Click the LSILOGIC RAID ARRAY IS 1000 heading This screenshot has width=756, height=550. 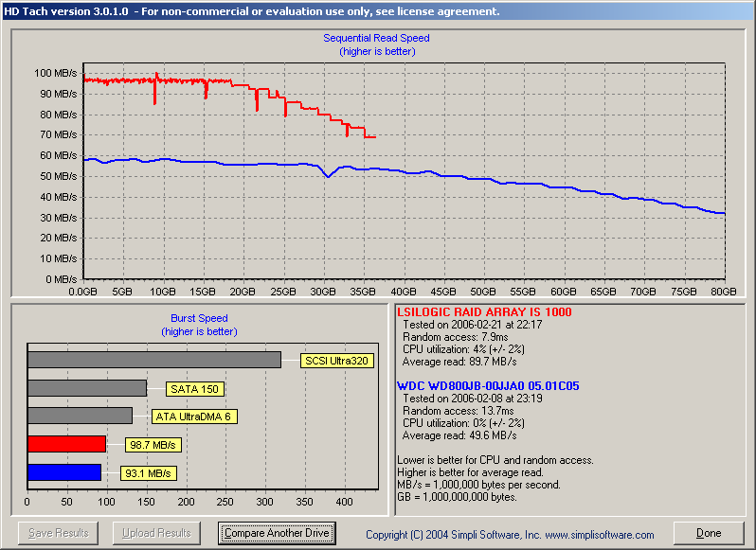[484, 312]
